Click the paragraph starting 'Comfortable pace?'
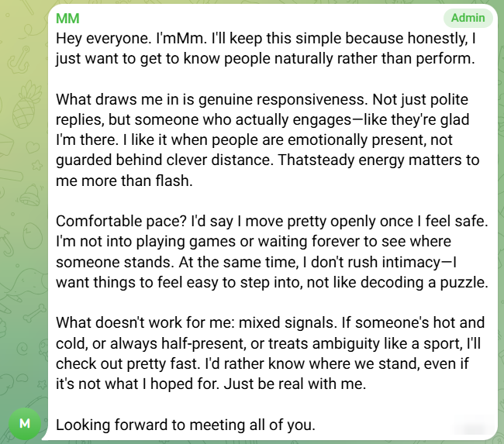504x444 pixels. [x=271, y=252]
